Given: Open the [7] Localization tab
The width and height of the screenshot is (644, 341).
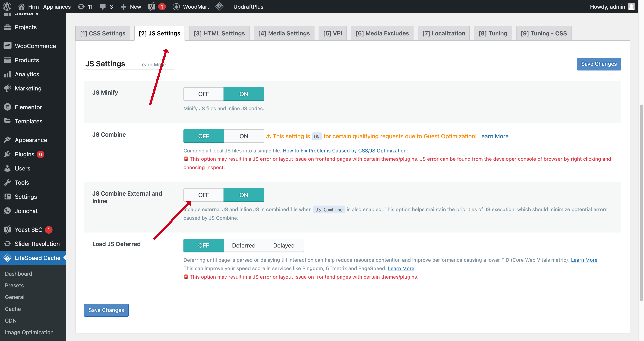Looking at the screenshot, I should (x=444, y=33).
